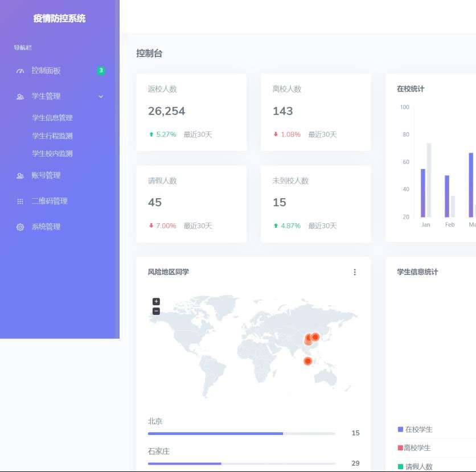Screen dimensions: 476x472
Task: Click the 二维码管理 grid icon
Action: click(20, 202)
